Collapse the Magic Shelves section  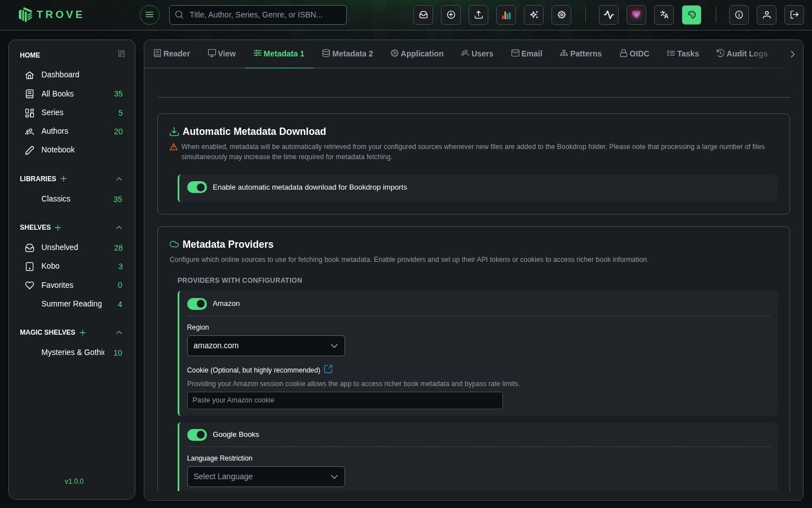tap(119, 332)
